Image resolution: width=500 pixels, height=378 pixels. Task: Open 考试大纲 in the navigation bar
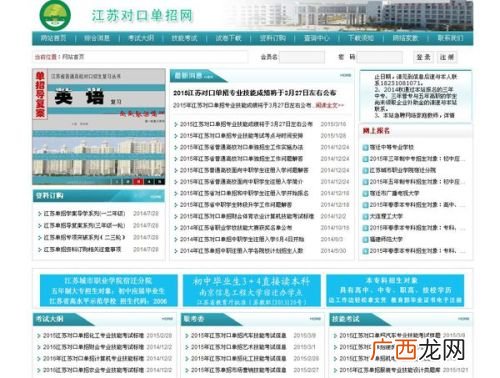(141, 38)
